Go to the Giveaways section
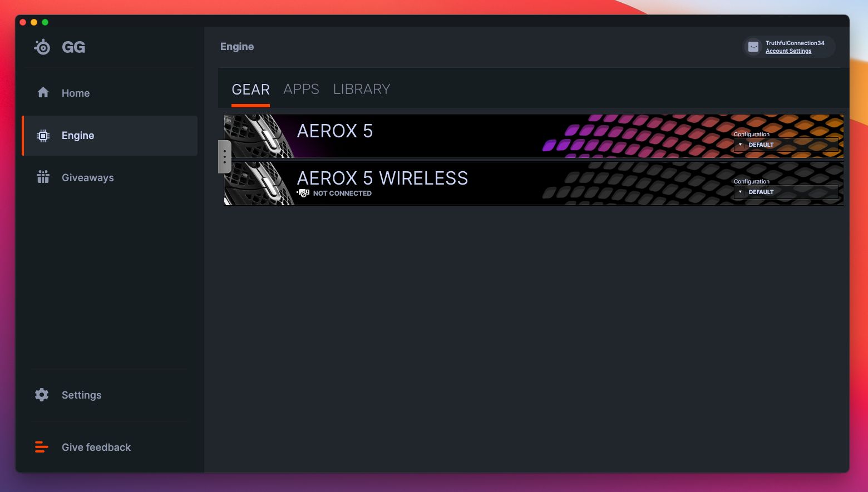Viewport: 868px width, 492px height. (x=110, y=178)
